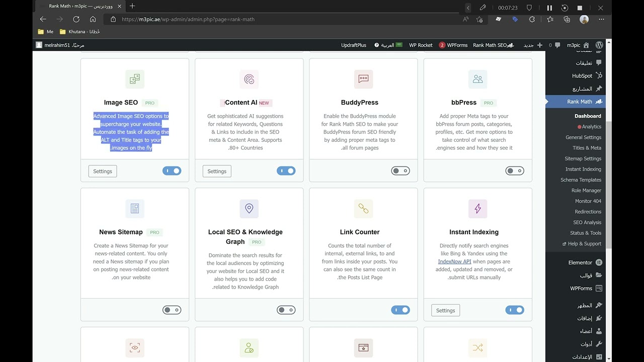Open the browser profile avatar
Screen dimensions: 644x362
point(584,19)
